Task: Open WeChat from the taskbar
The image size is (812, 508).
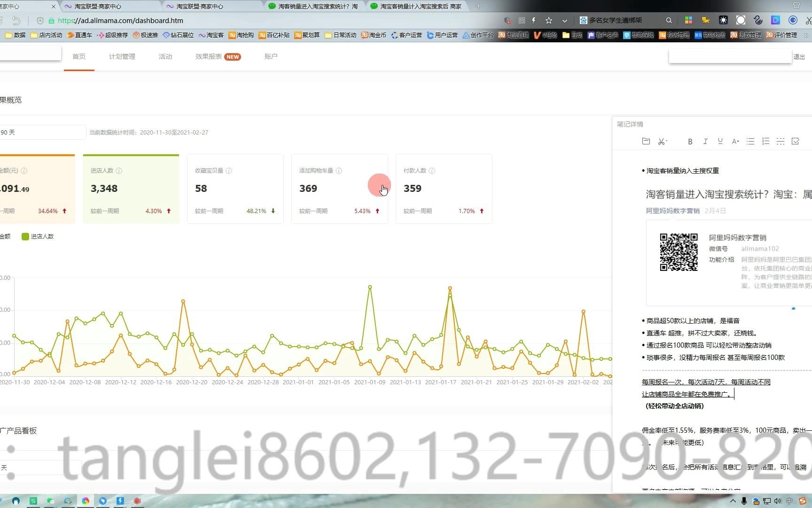Action: [51, 501]
